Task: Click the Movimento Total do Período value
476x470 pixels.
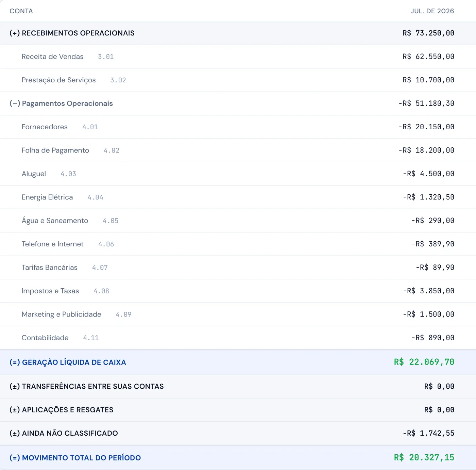Action: tap(424, 458)
